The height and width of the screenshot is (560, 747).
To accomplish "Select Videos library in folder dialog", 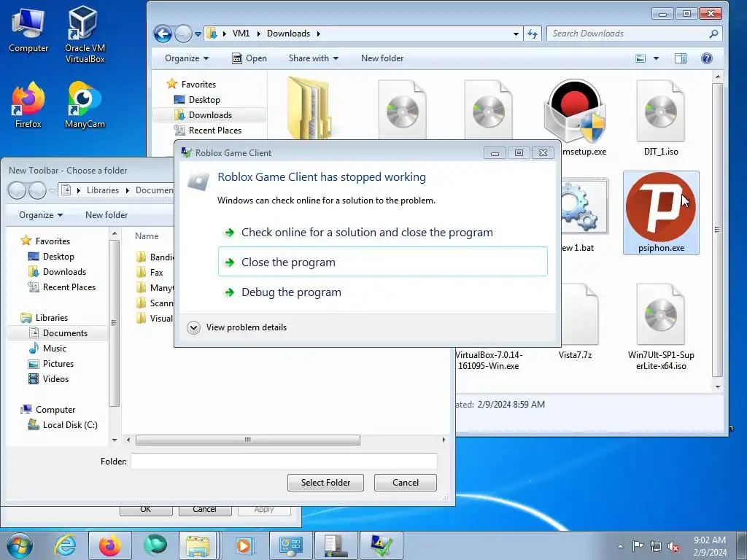I will (55, 379).
